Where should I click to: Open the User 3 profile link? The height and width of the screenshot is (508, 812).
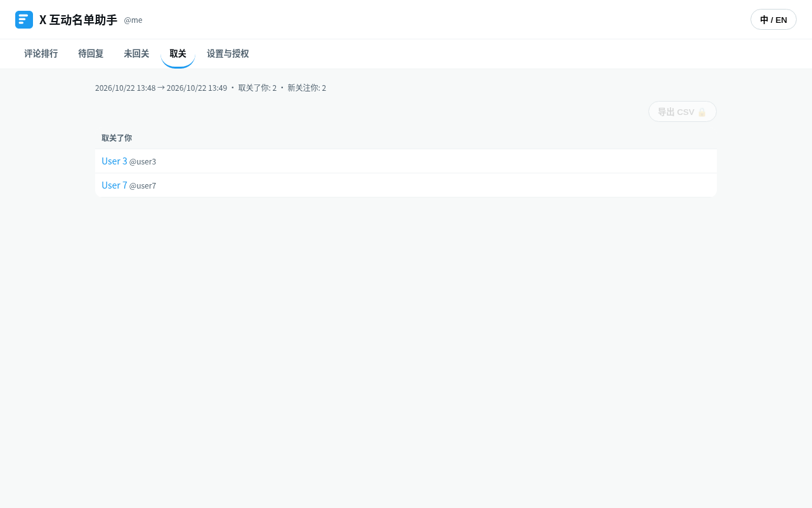pos(114,161)
